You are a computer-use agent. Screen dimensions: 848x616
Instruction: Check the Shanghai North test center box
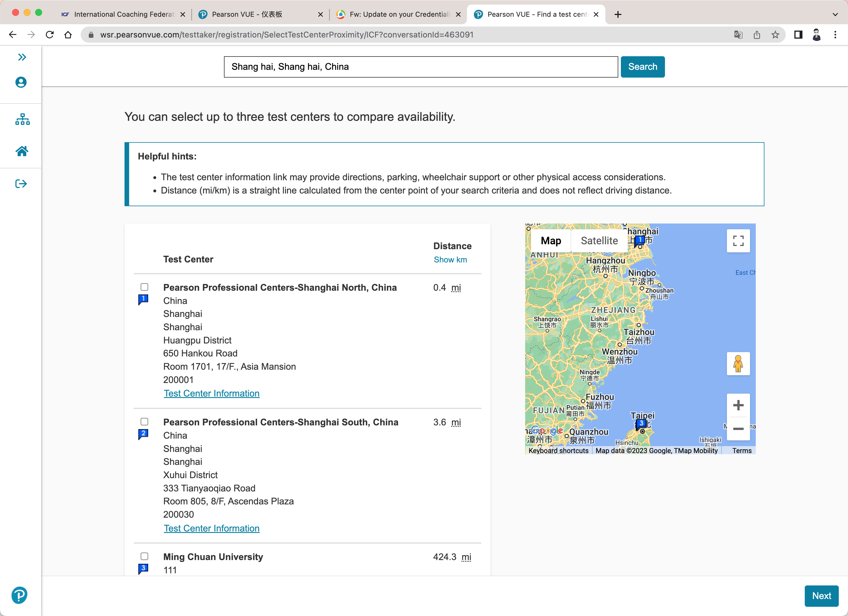pos(144,287)
